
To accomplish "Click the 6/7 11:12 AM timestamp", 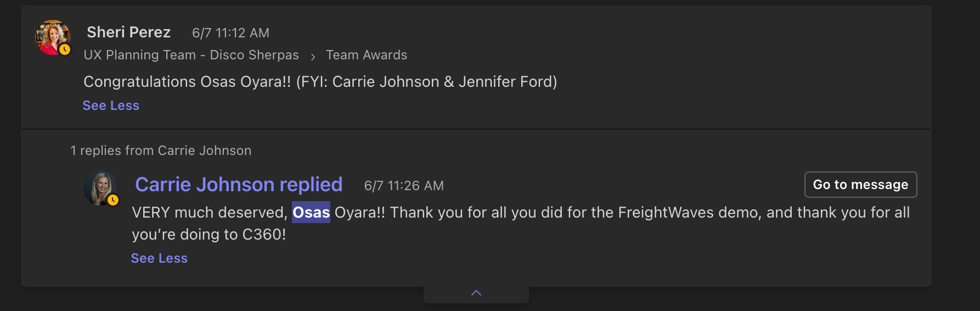I will tap(230, 33).
